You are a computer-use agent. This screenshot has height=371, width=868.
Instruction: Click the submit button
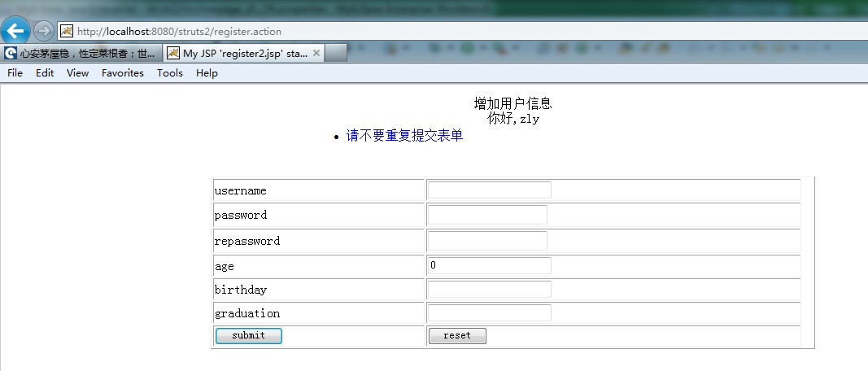pyautogui.click(x=249, y=335)
